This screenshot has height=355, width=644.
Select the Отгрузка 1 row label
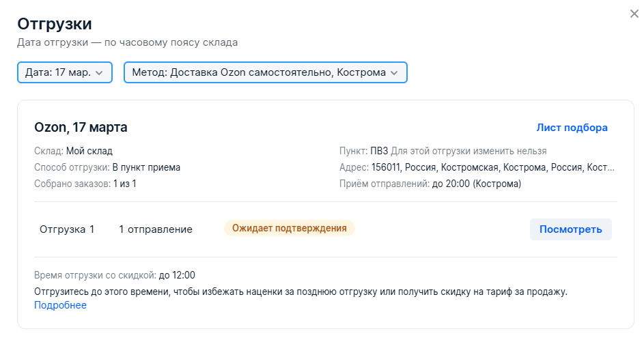tap(67, 229)
